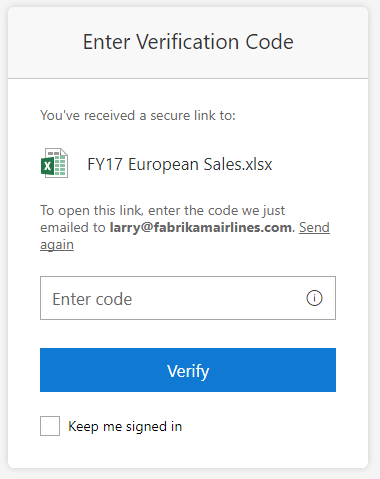Select the FY17 European Sales.xlsx file name

180,164
